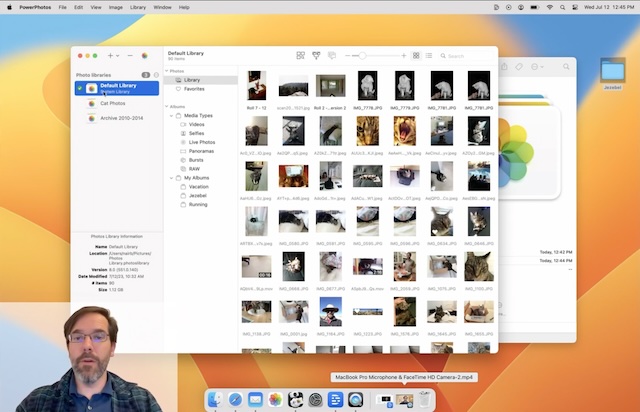Open System Settings from the Dock
The image size is (640, 412).
coord(315,399)
